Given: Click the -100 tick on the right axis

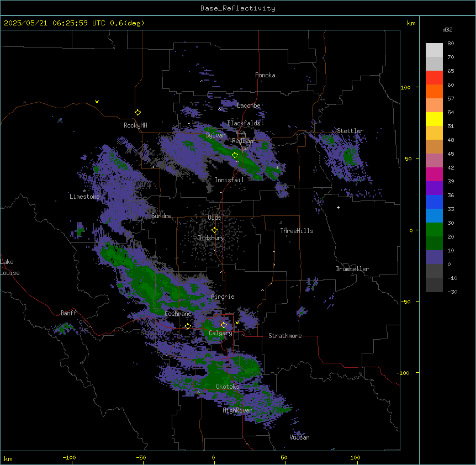Looking at the screenshot, I should 404,373.
